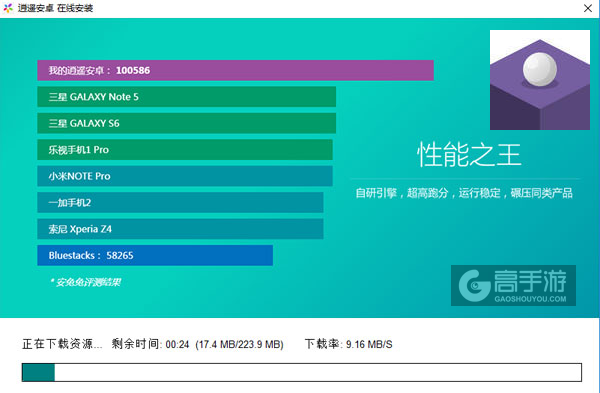Click the 索尼 Xperia Z4 bar
600x393 pixels.
(x=180, y=229)
